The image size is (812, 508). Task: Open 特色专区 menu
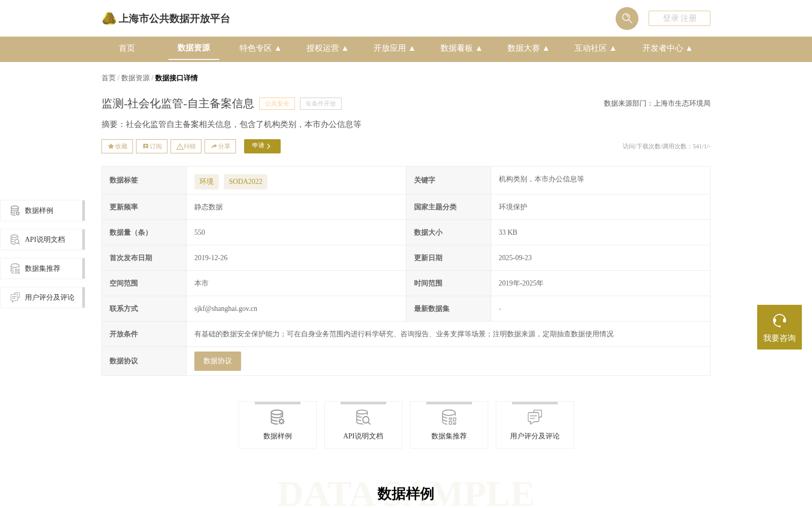[x=256, y=48]
